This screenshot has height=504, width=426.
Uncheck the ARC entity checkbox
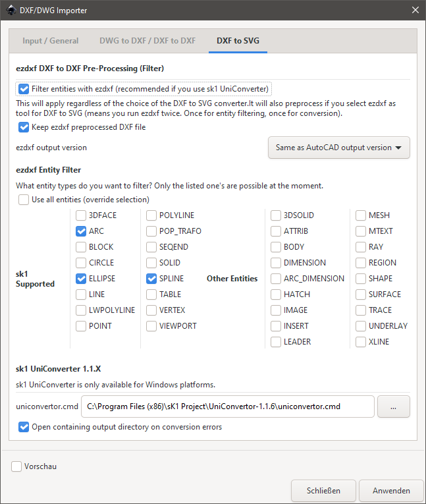(81, 231)
